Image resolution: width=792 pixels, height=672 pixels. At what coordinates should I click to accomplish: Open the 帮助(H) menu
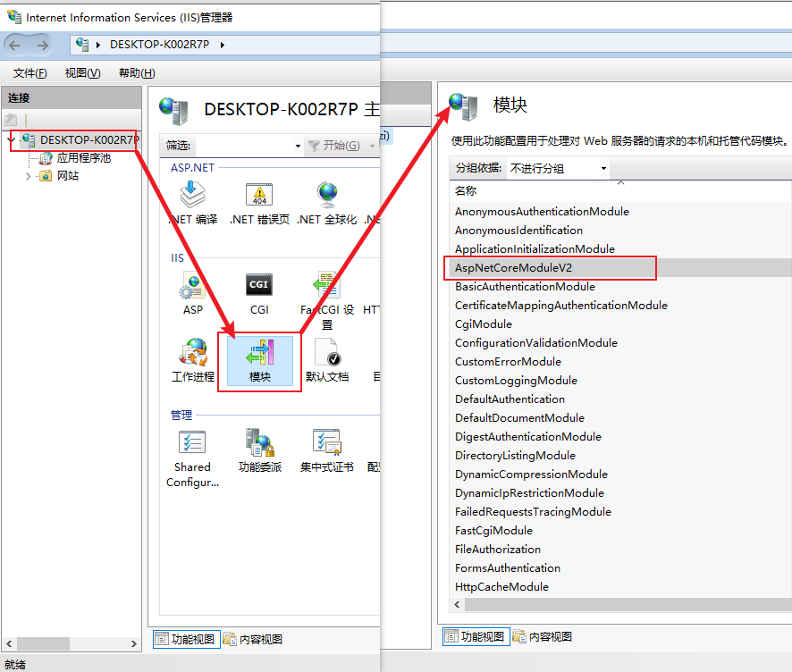(x=137, y=73)
